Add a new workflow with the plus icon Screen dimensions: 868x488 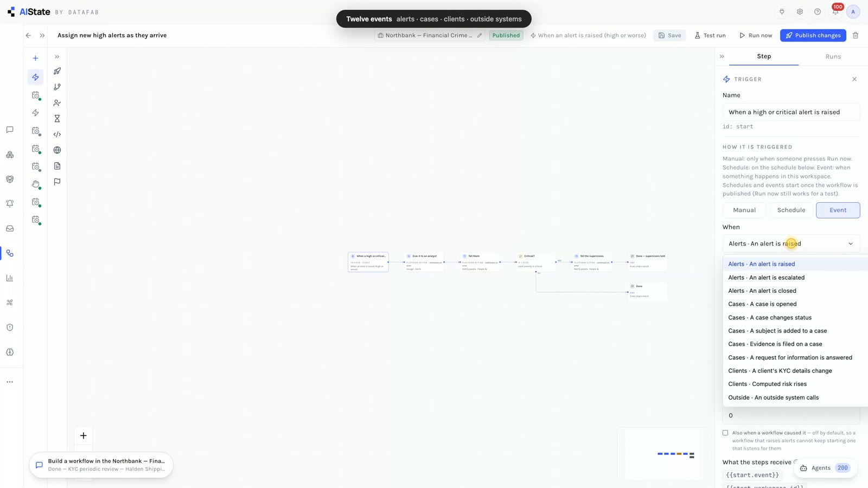pos(35,58)
